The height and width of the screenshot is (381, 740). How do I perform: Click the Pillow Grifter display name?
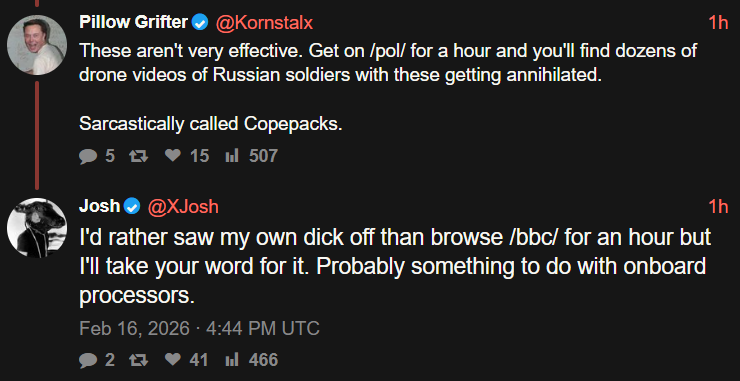(x=134, y=22)
